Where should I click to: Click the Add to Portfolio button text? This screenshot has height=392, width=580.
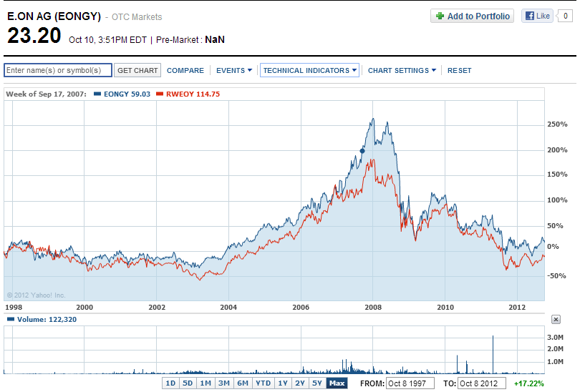478,16
